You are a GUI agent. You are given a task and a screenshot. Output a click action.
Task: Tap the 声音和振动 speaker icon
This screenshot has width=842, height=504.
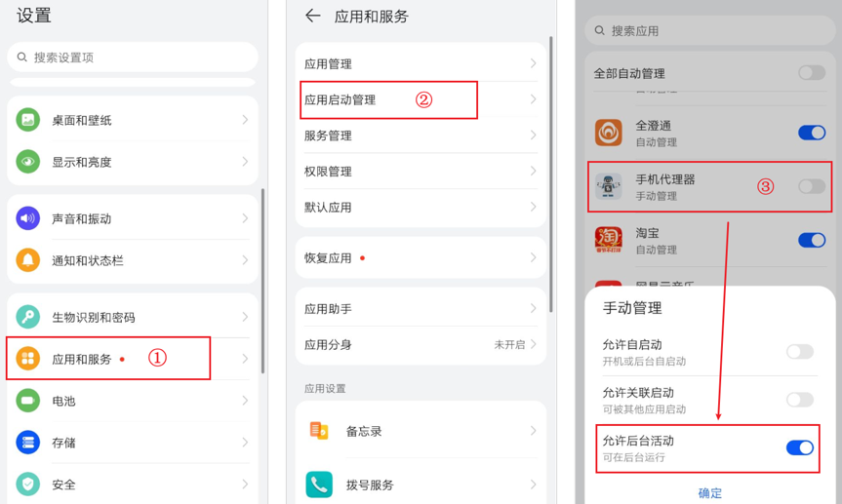(28, 218)
